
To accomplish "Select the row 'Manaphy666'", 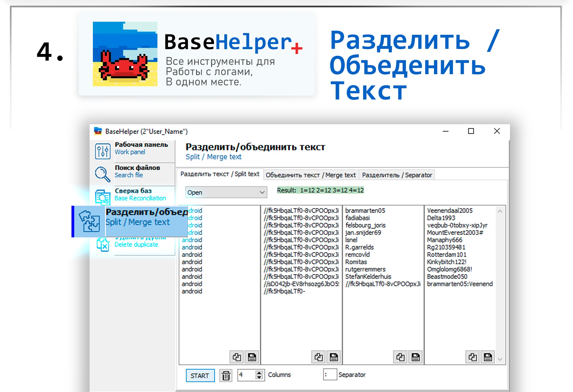I will [445, 240].
